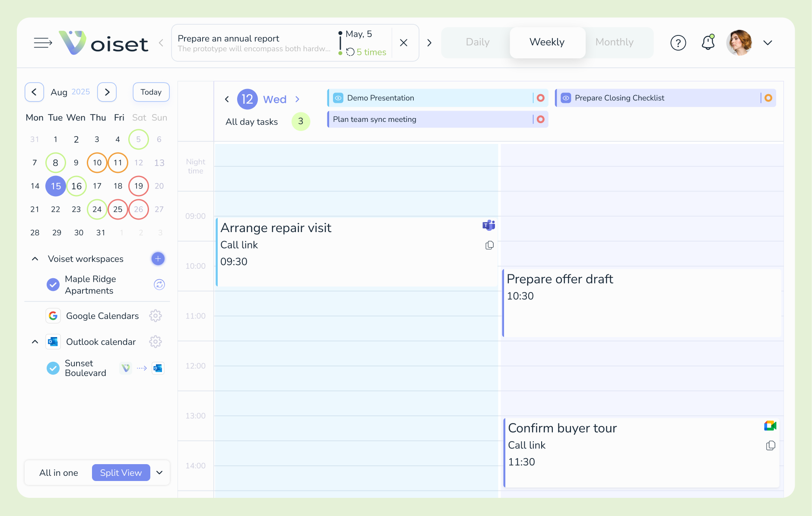This screenshot has width=812, height=516.
Task: Toggle Maple Ridge Apartments checkbox
Action: click(53, 284)
